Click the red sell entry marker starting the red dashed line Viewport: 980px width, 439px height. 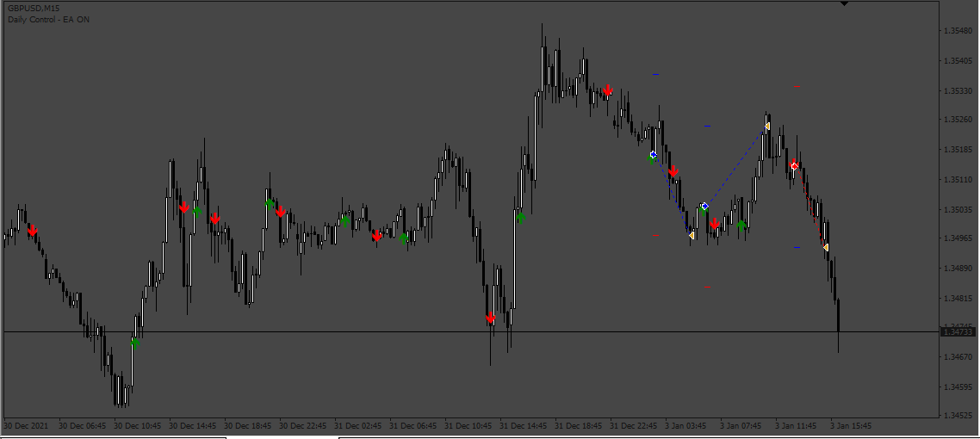click(x=794, y=165)
